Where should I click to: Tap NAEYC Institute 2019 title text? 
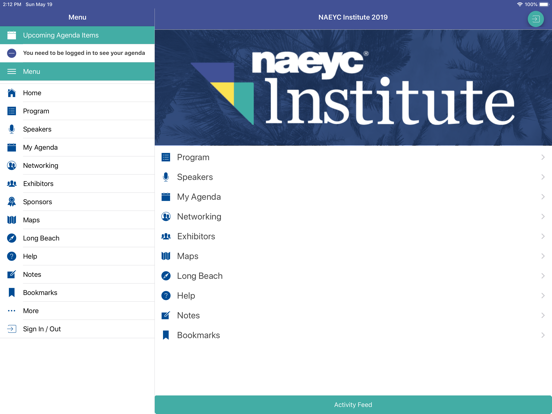tap(353, 17)
